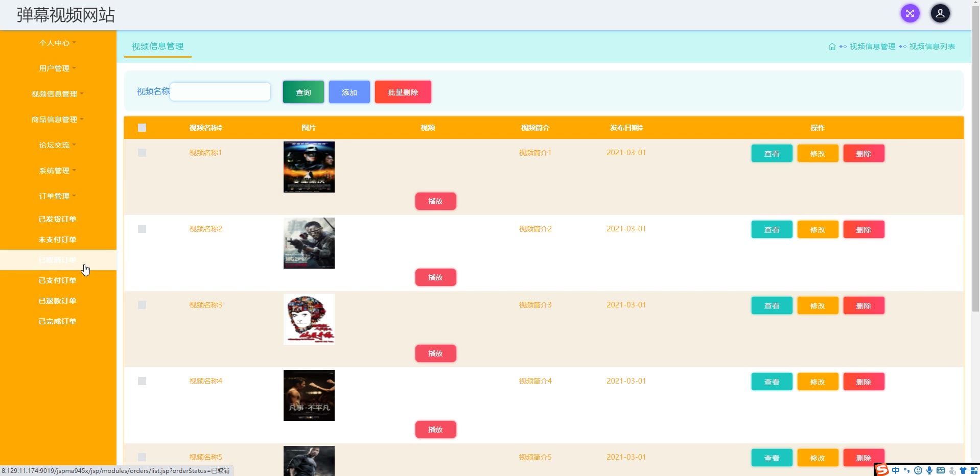The height and width of the screenshot is (476, 980).
Task: Expand the 系统管理 sidebar menu
Action: pyautogui.click(x=58, y=171)
